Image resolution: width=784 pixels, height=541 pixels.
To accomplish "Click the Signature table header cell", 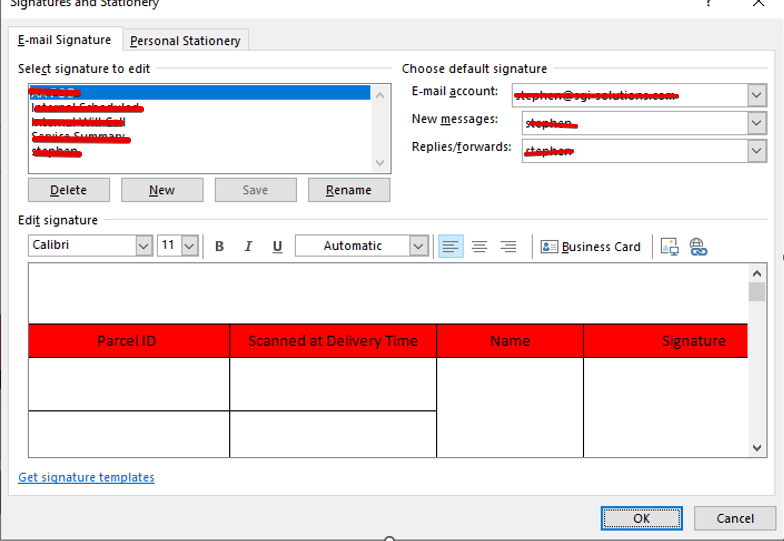I will tap(666, 341).
